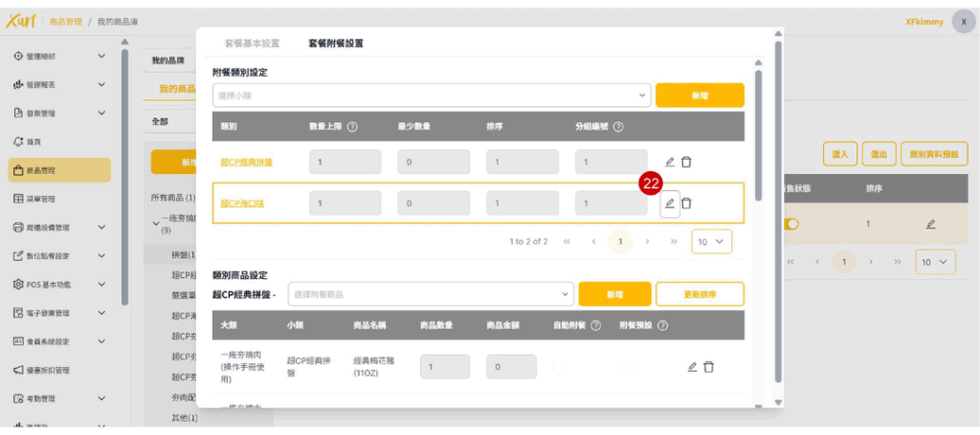
Task: Click edit pencil for 超CP經典拼盤 category row
Action: (670, 162)
